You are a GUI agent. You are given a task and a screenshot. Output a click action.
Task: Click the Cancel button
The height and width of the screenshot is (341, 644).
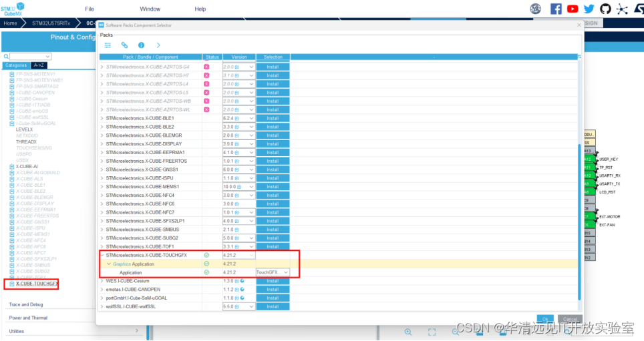pyautogui.click(x=570, y=319)
